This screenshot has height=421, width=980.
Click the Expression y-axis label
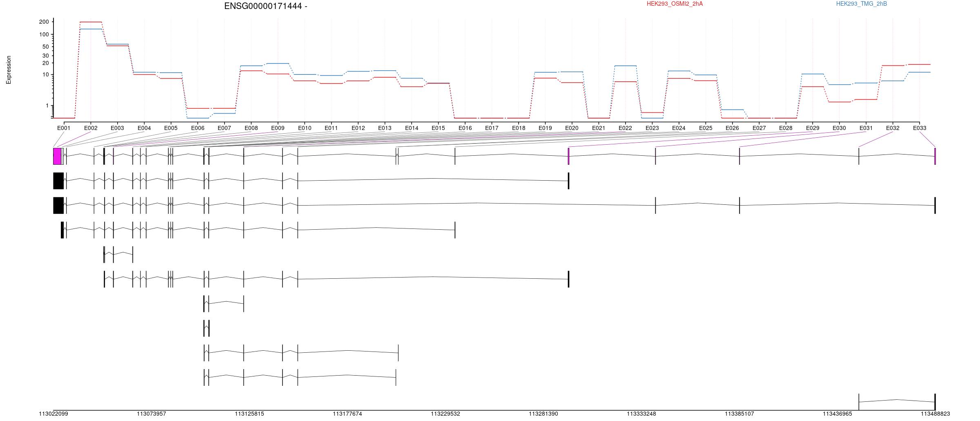pos(9,70)
